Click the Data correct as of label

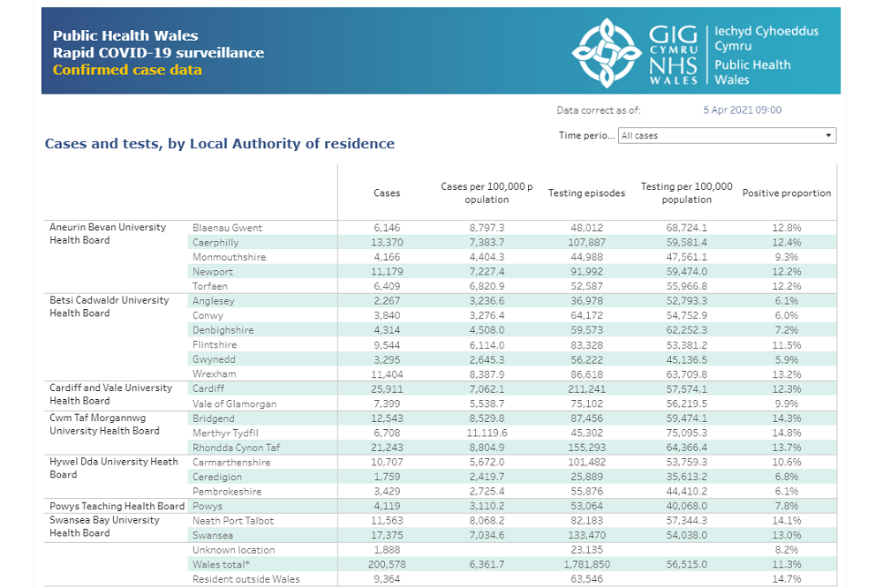(599, 110)
